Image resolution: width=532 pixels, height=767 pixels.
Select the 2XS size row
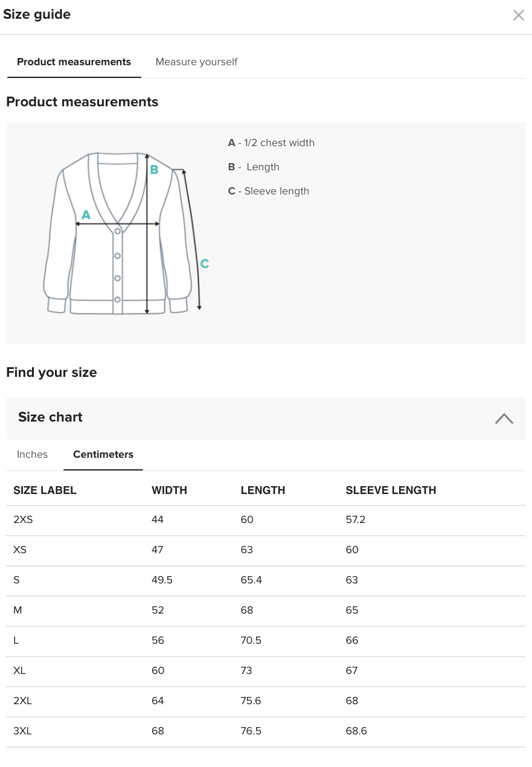(266, 520)
